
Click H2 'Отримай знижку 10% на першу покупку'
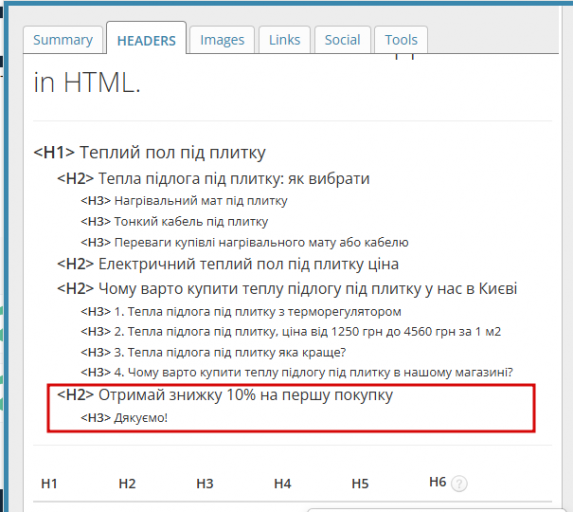(225, 395)
